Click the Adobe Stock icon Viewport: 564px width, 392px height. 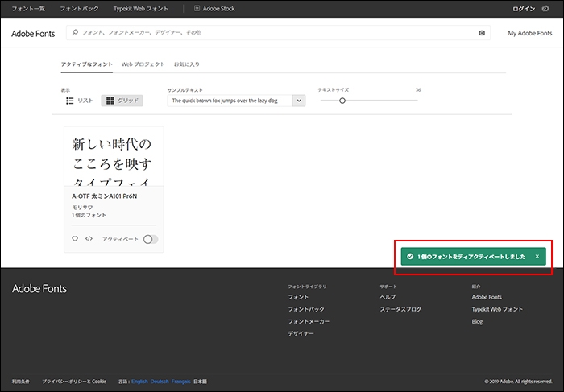[x=197, y=8]
